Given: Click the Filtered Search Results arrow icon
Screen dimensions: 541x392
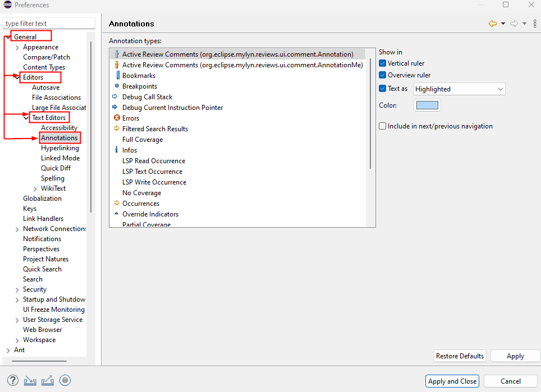Looking at the screenshot, I should [x=117, y=128].
